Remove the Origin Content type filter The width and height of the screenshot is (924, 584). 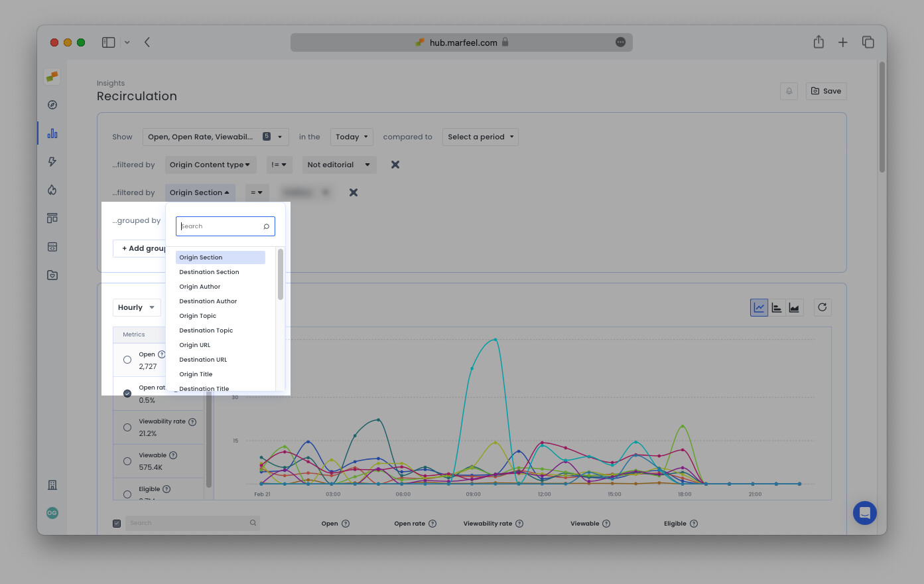click(395, 164)
